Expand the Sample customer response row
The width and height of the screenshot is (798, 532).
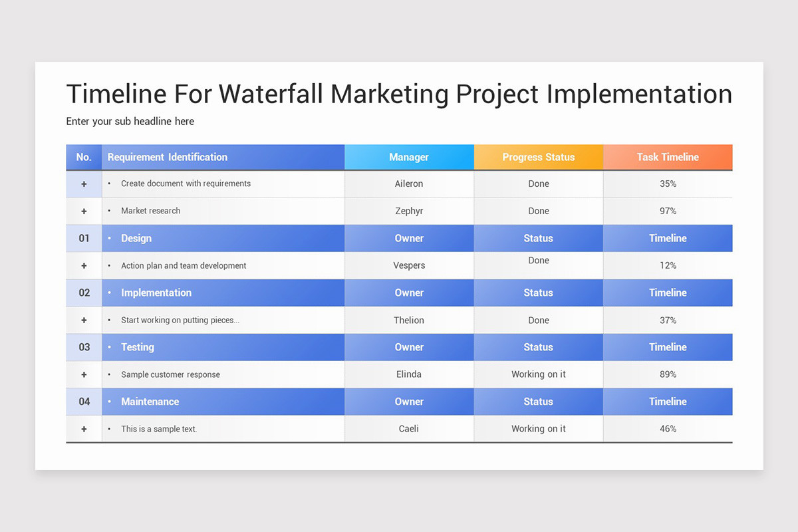click(x=84, y=374)
